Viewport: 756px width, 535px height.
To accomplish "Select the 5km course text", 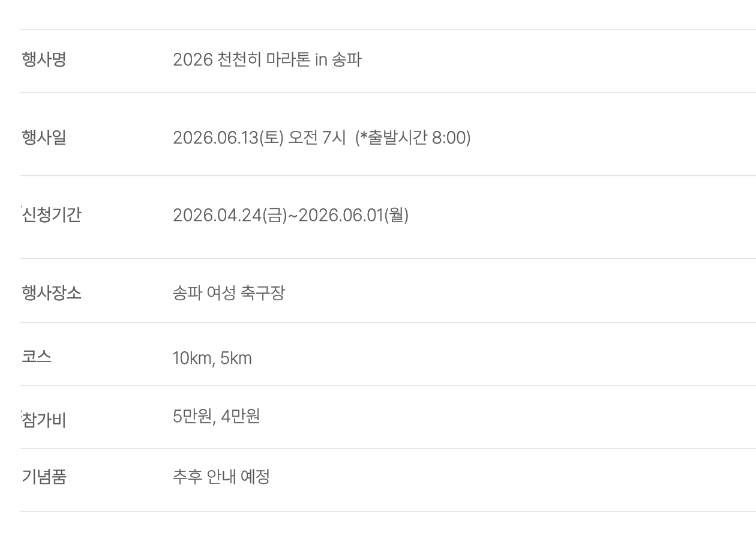I will tap(236, 358).
